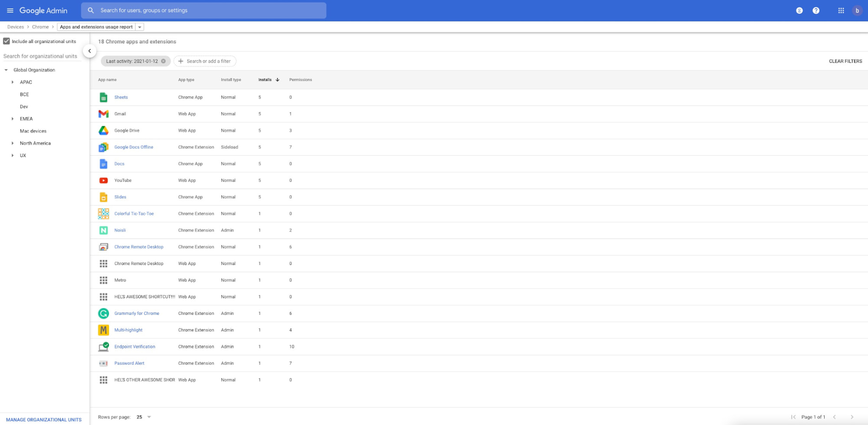Image resolution: width=868 pixels, height=425 pixels.
Task: Open the Slides app link
Action: click(x=120, y=197)
